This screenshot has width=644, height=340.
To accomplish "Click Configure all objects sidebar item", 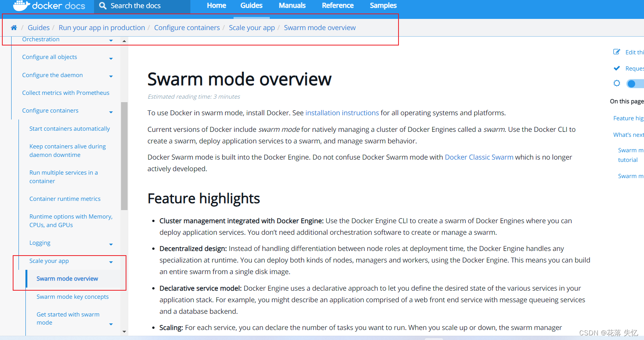I will coord(49,57).
